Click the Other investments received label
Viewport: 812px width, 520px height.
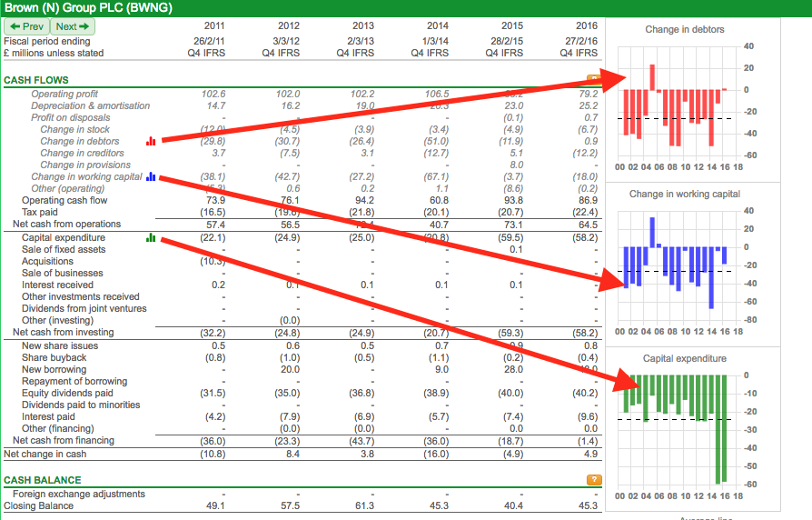(x=81, y=296)
